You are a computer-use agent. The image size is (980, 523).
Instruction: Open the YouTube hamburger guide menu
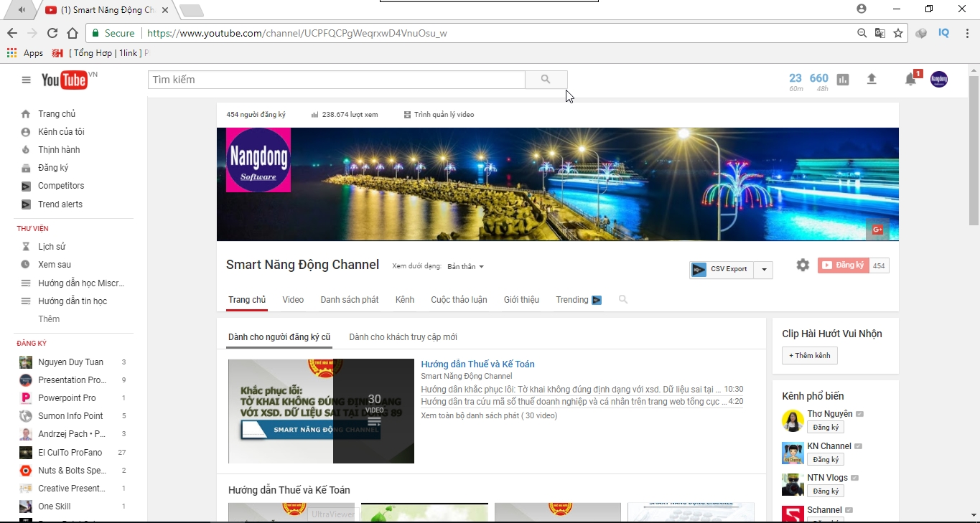click(x=27, y=80)
